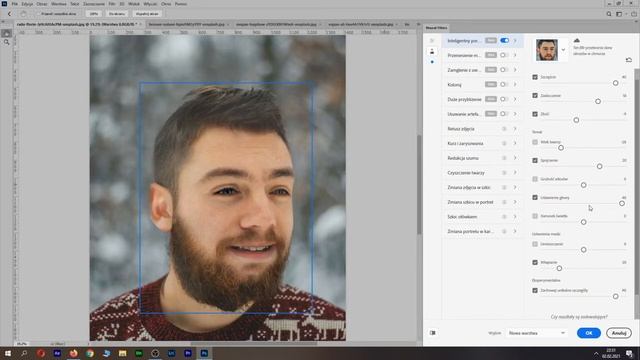Switch to the second document tab

187,24
